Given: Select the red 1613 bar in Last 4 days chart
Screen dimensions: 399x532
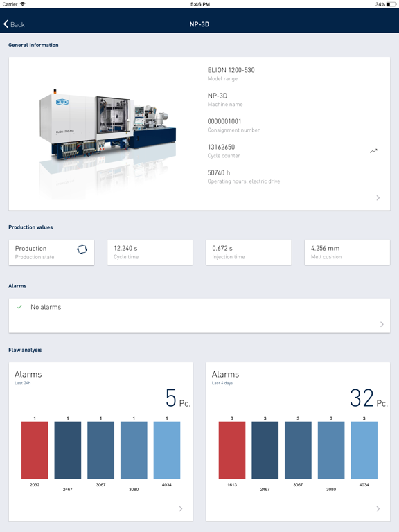Looking at the screenshot, I should coord(232,450).
